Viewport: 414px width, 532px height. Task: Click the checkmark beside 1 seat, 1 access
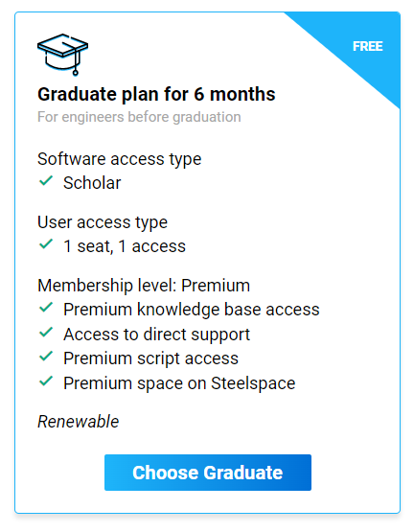pyautogui.click(x=46, y=243)
